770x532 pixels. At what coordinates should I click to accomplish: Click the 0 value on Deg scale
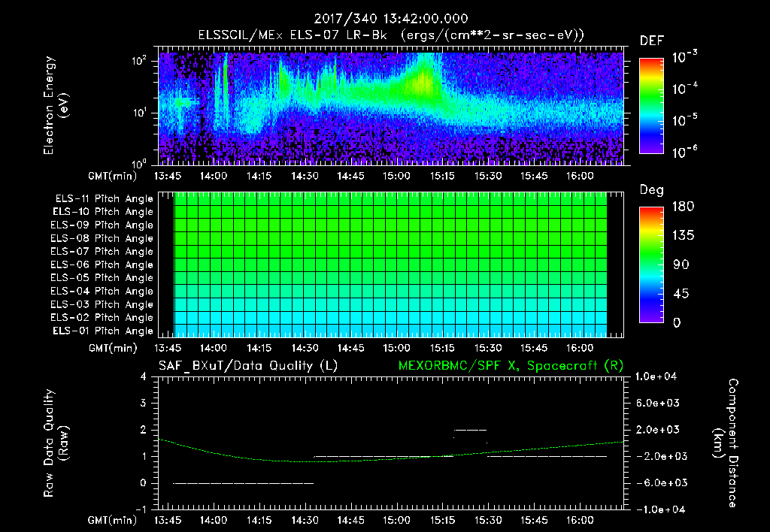pyautogui.click(x=678, y=323)
